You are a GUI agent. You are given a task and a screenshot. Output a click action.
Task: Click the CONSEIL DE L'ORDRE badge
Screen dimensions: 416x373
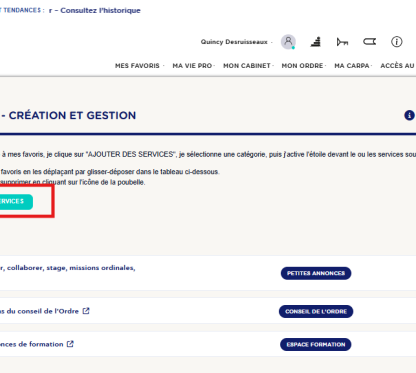click(316, 311)
